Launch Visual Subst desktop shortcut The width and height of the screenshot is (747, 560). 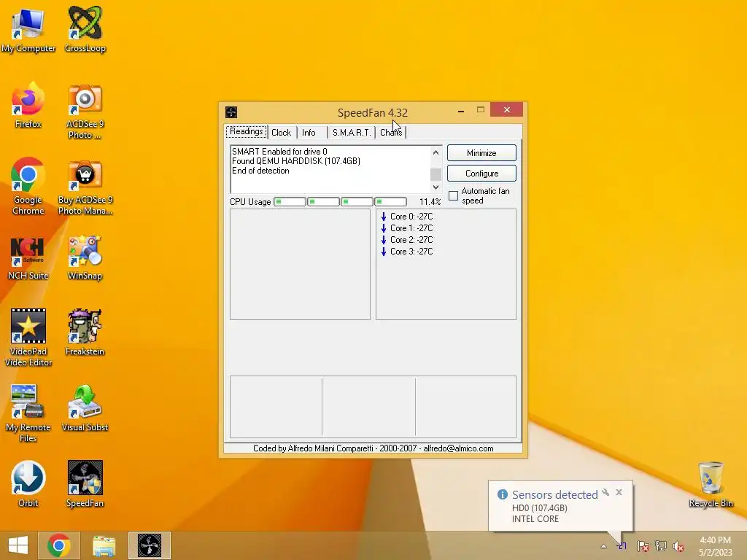(x=85, y=408)
